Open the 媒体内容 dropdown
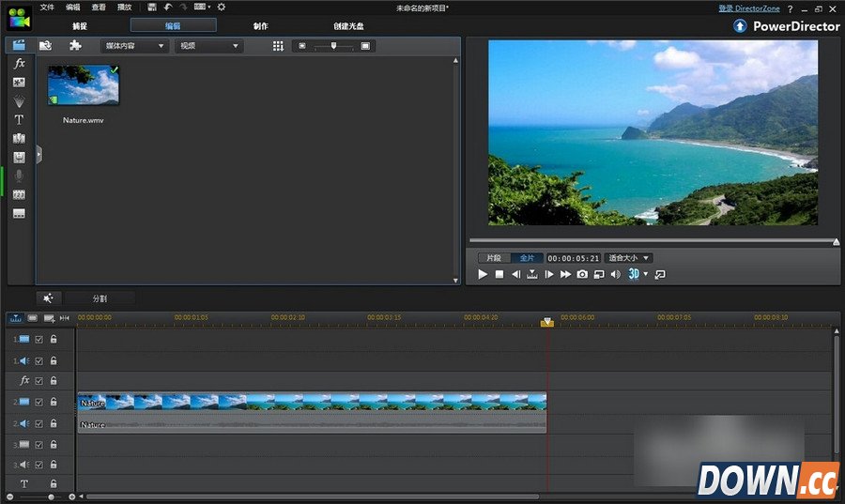 134,46
